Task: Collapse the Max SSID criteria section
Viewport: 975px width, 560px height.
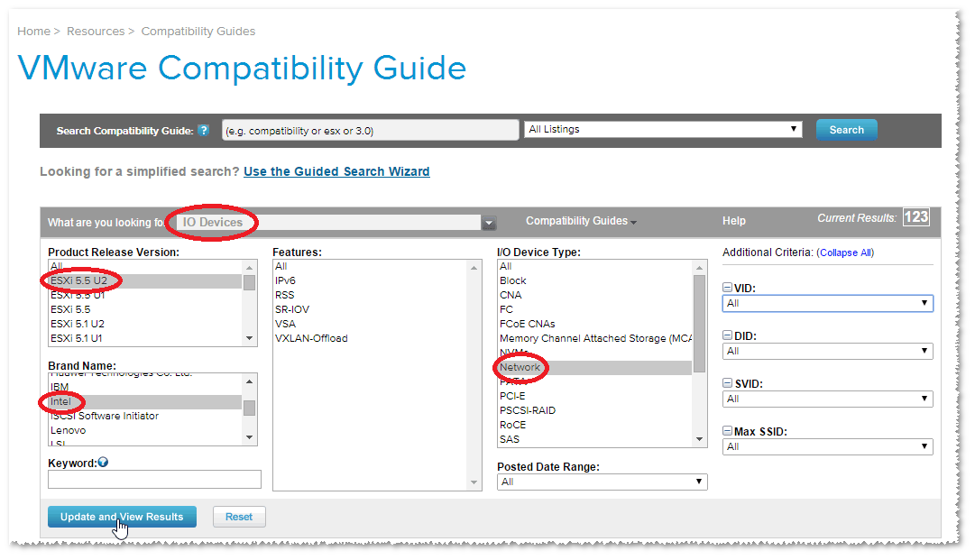Action: click(727, 430)
